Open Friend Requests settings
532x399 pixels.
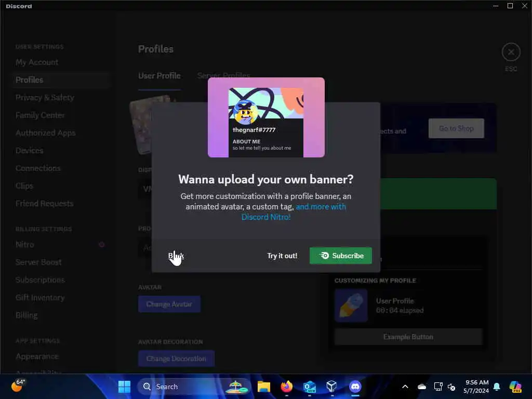pyautogui.click(x=44, y=203)
